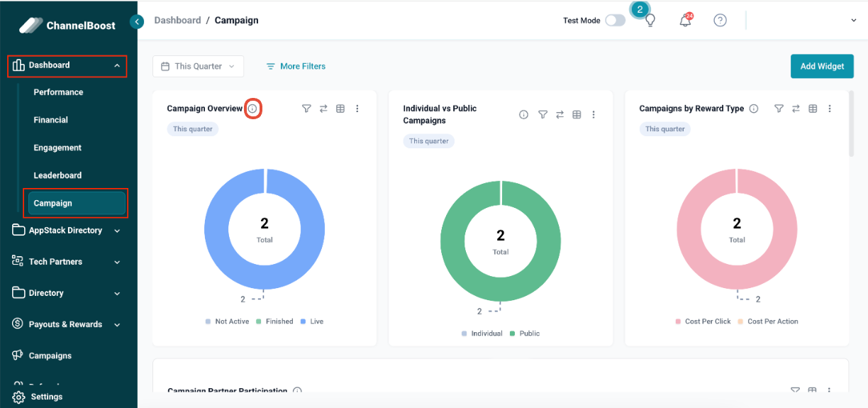
Task: Toggle the Public legend item
Action: (524, 333)
